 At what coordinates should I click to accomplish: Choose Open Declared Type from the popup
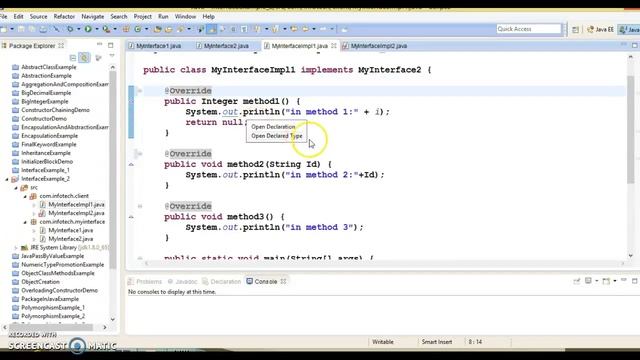pos(277,136)
